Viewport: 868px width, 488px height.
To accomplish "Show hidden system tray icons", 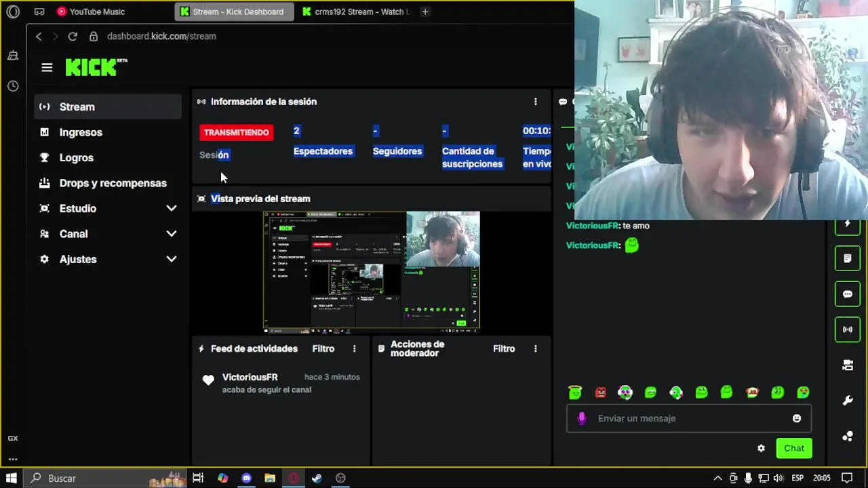I will pos(718,478).
